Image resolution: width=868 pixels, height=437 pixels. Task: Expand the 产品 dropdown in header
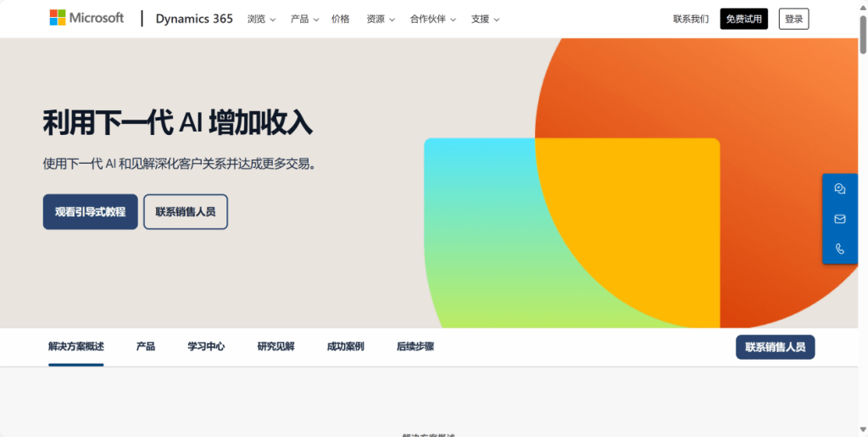304,19
